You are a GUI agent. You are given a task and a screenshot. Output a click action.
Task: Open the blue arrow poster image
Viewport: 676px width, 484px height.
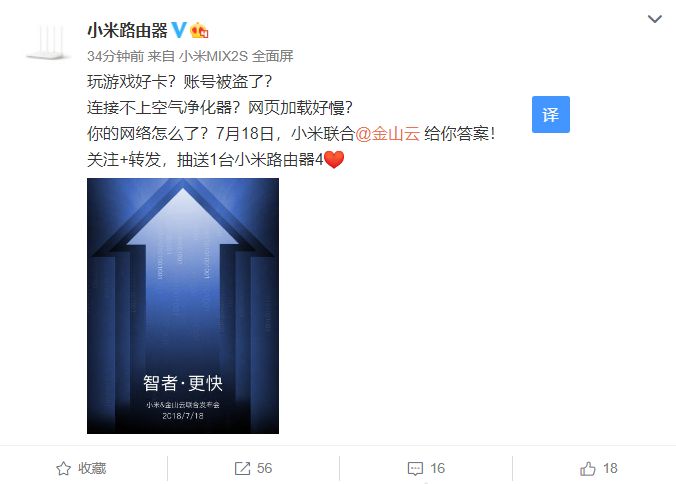tap(183, 306)
